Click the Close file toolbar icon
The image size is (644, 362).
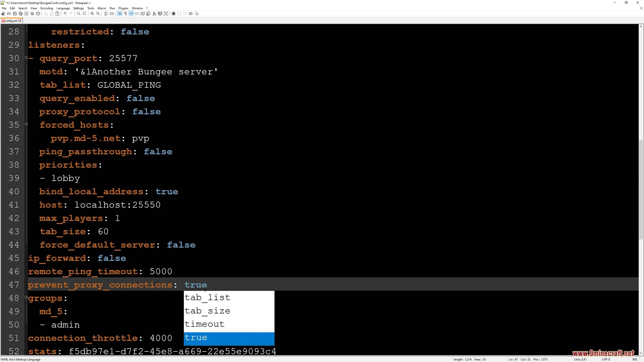[x=26, y=14]
